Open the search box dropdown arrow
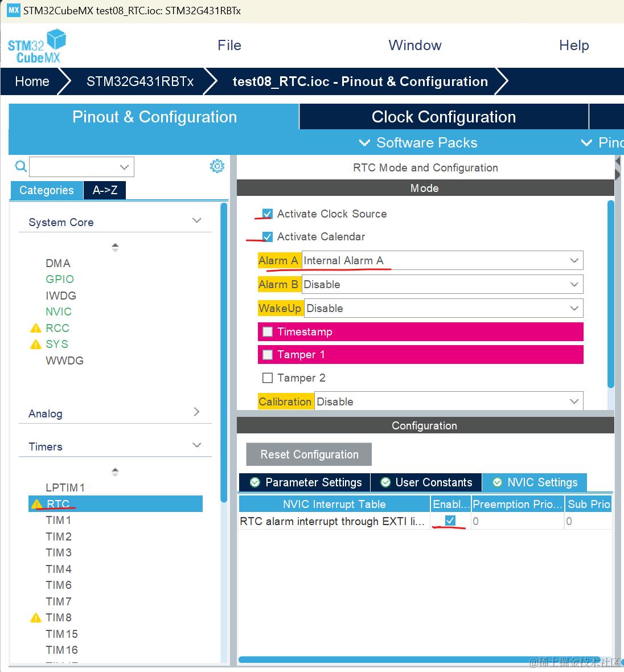Viewport: 624px width, 672px height. coord(124,167)
